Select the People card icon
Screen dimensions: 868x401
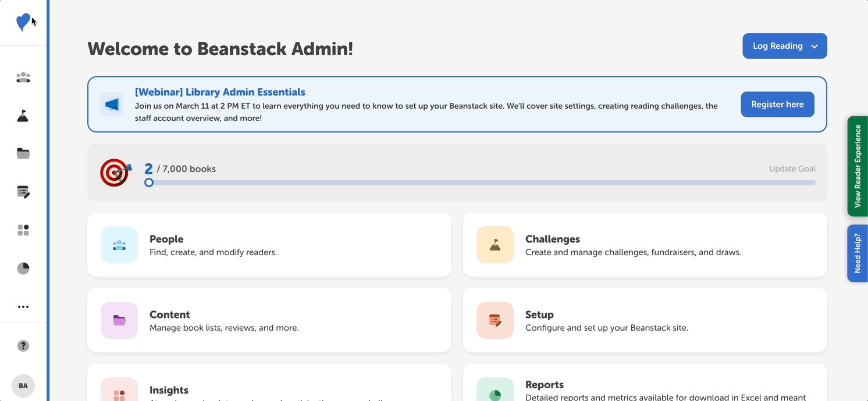pos(119,245)
